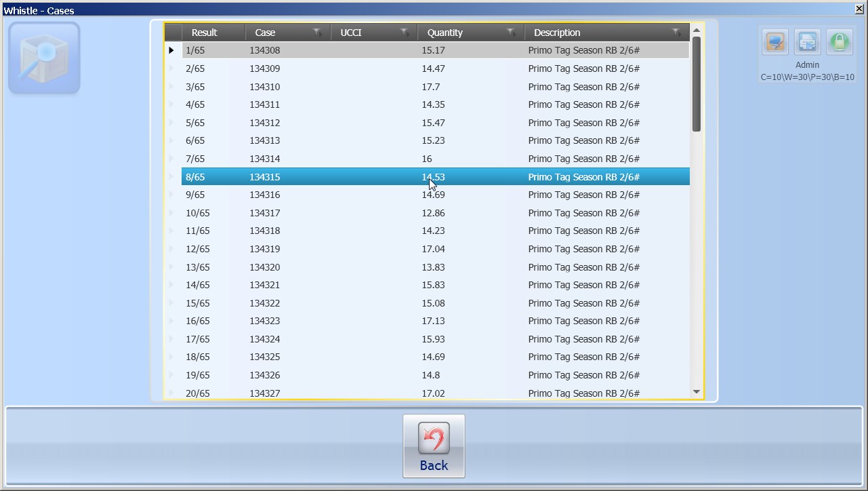Click quantity value 13.83
This screenshot has width=868, height=491.
(x=433, y=267)
